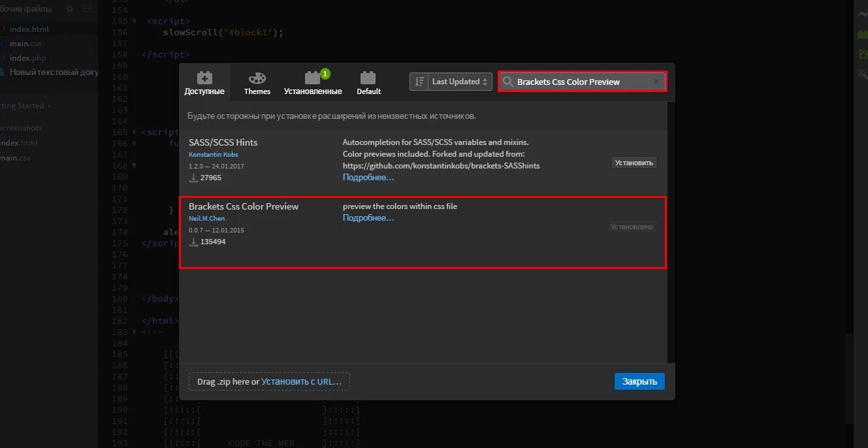Click the magnifier icon in search box
Viewport: 868px width, 448px height.
[x=508, y=82]
